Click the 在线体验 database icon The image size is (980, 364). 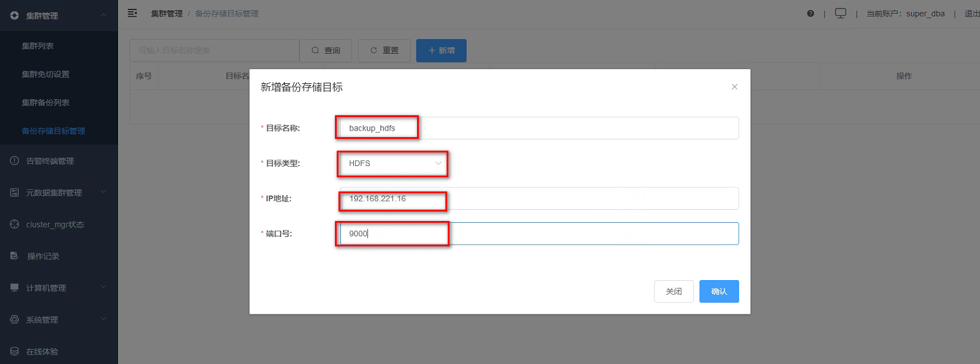(14, 351)
